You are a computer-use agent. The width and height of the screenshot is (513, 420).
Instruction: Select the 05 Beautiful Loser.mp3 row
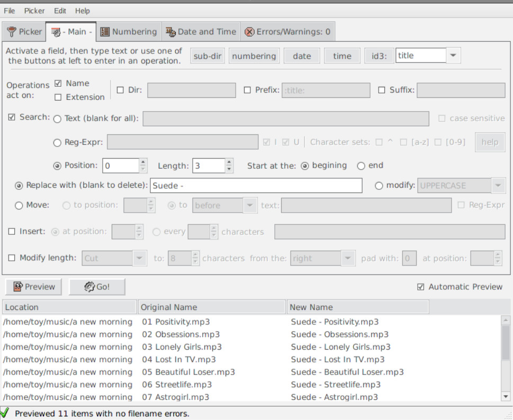[x=251, y=372]
